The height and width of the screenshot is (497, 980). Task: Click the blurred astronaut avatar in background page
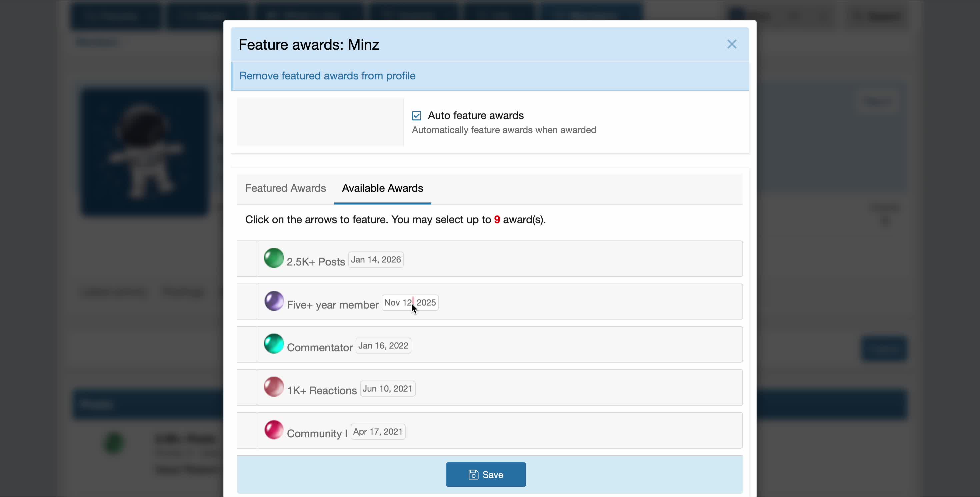145,152
